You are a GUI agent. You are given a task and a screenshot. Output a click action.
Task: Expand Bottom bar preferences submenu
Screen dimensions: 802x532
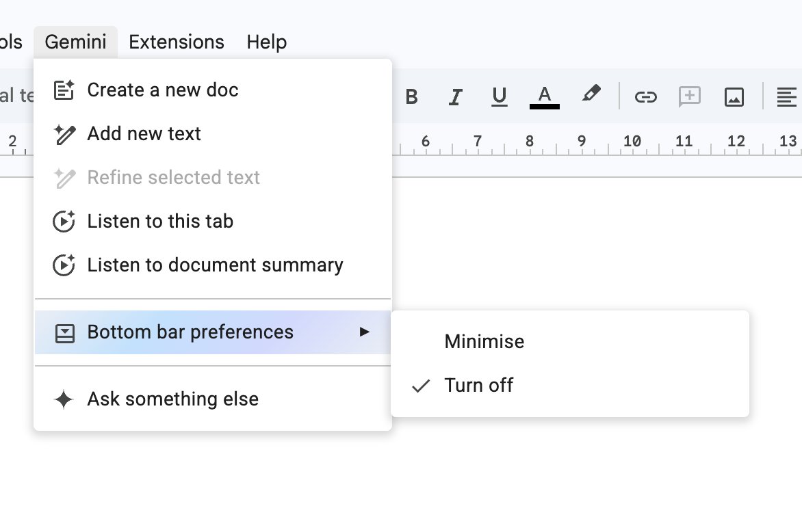[213, 332]
